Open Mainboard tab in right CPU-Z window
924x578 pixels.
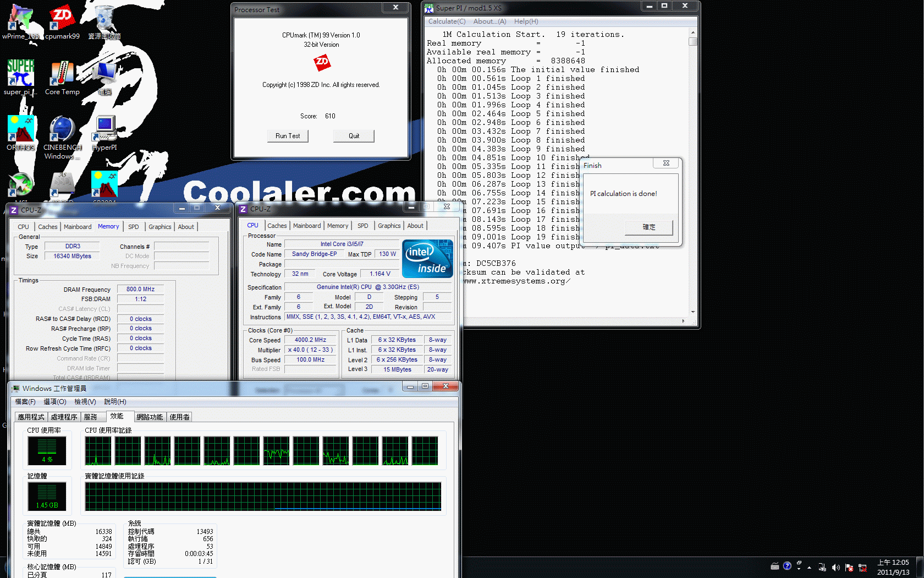(x=307, y=226)
